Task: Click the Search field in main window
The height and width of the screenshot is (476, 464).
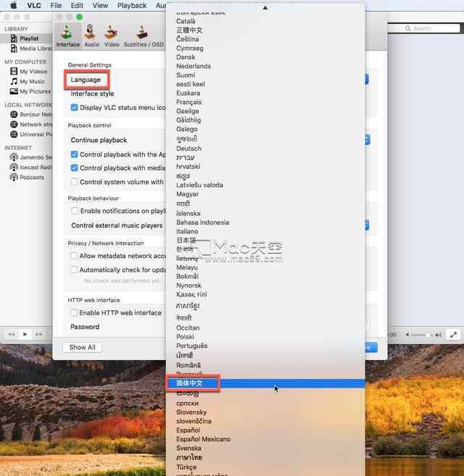Action: (x=424, y=28)
